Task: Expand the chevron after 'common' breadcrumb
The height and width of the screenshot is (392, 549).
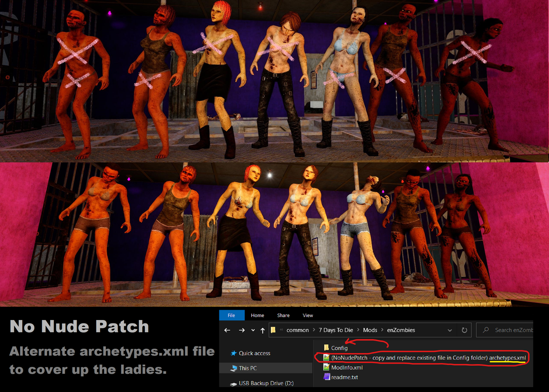Action: point(314,330)
